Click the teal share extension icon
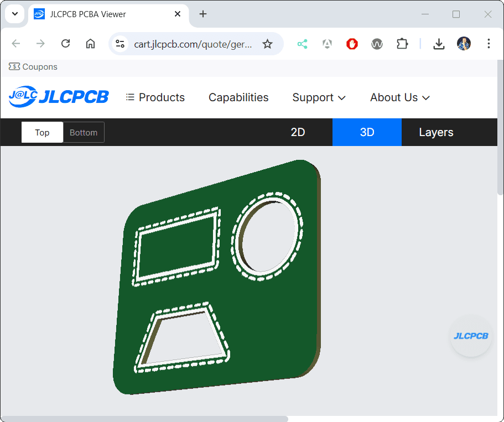 point(302,43)
